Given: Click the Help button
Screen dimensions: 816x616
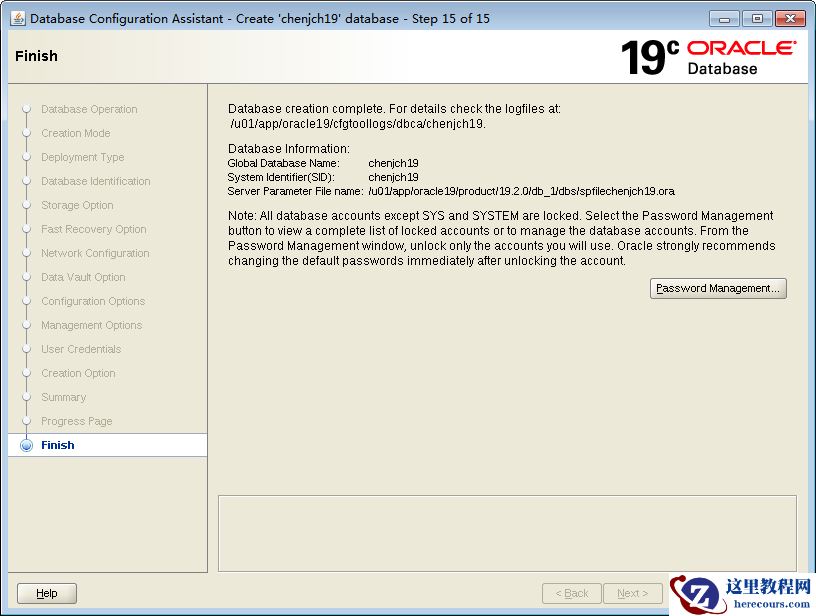Looking at the screenshot, I should pyautogui.click(x=47, y=593).
